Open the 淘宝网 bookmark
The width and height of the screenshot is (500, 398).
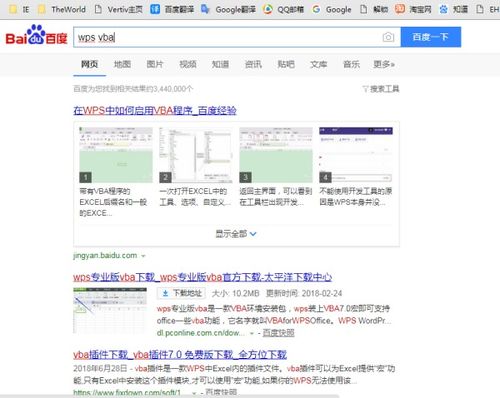click(413, 9)
